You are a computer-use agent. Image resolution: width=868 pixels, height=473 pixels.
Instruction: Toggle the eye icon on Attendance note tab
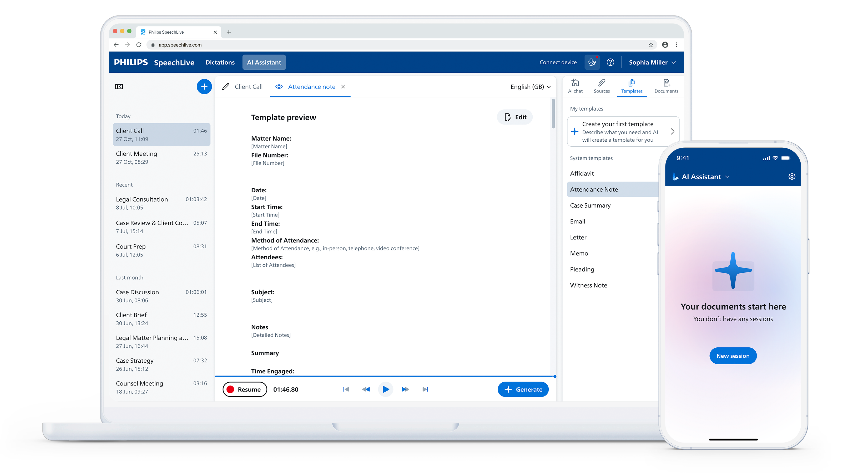[x=279, y=86]
